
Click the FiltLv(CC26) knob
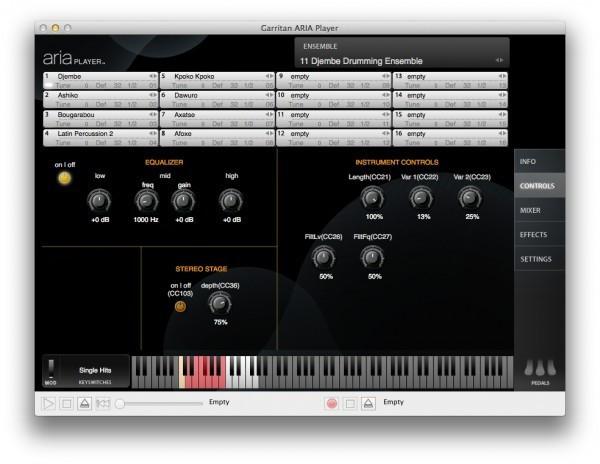click(323, 258)
